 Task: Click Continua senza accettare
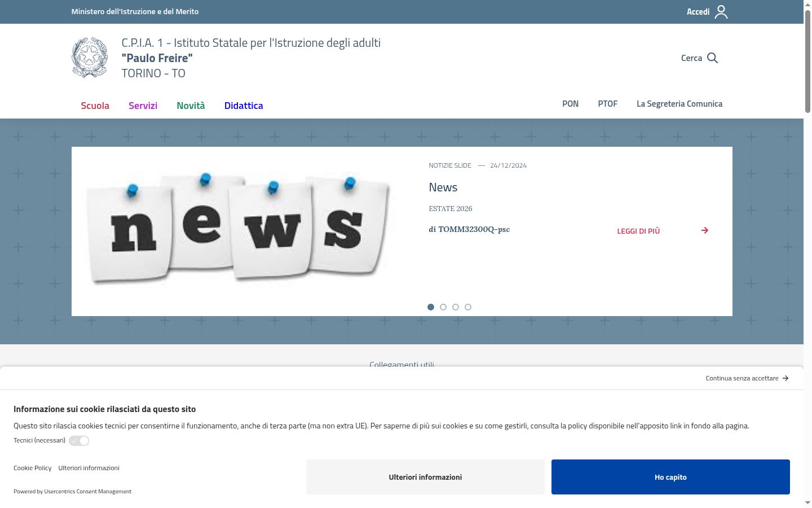pos(742,378)
